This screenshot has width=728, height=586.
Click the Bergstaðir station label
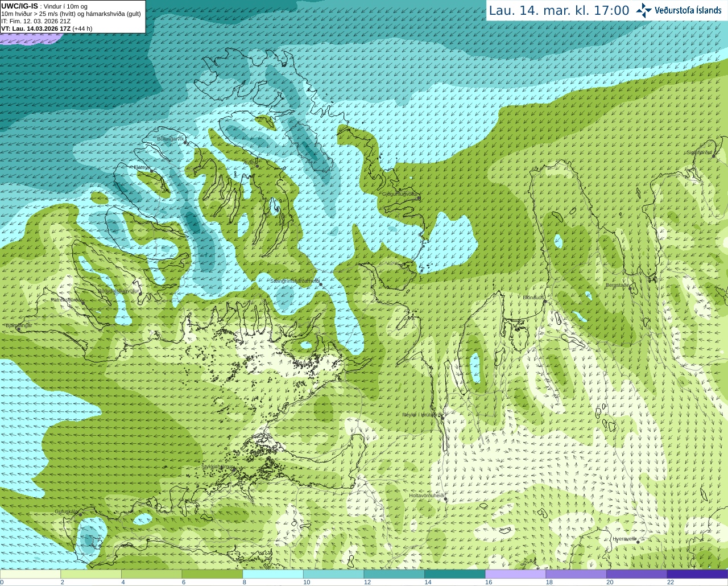click(618, 285)
